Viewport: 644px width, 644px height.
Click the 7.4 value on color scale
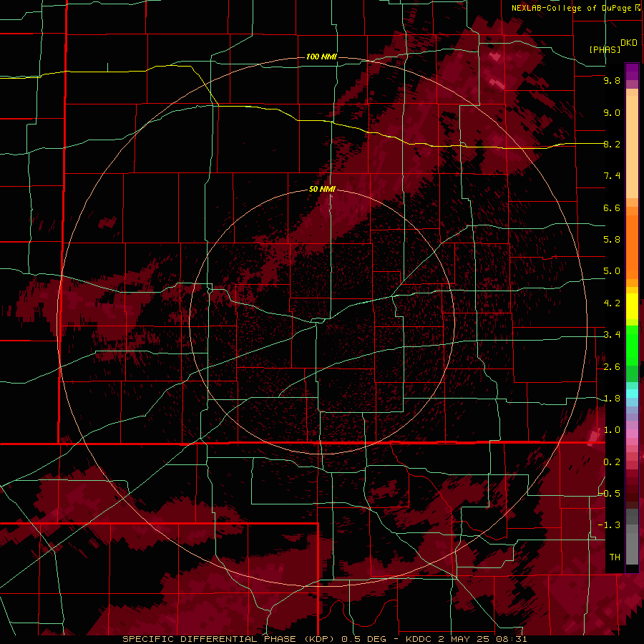pos(612,176)
